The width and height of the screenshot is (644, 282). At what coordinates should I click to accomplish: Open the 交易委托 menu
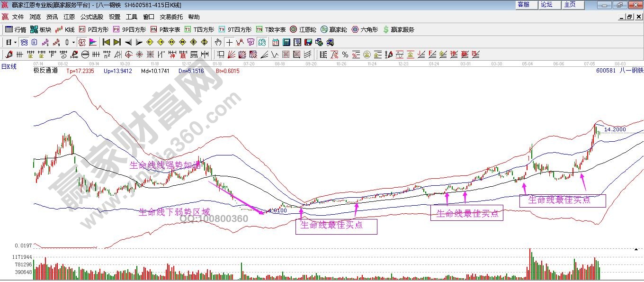tap(171, 17)
